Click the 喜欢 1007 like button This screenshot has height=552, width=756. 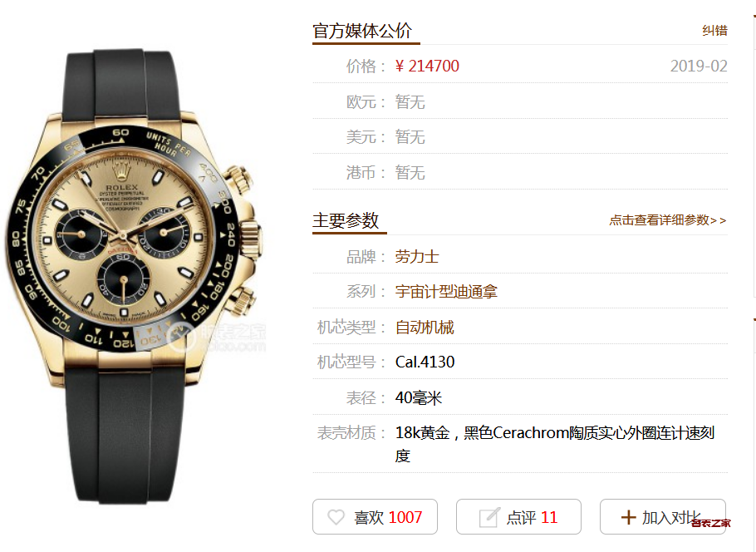click(x=376, y=517)
